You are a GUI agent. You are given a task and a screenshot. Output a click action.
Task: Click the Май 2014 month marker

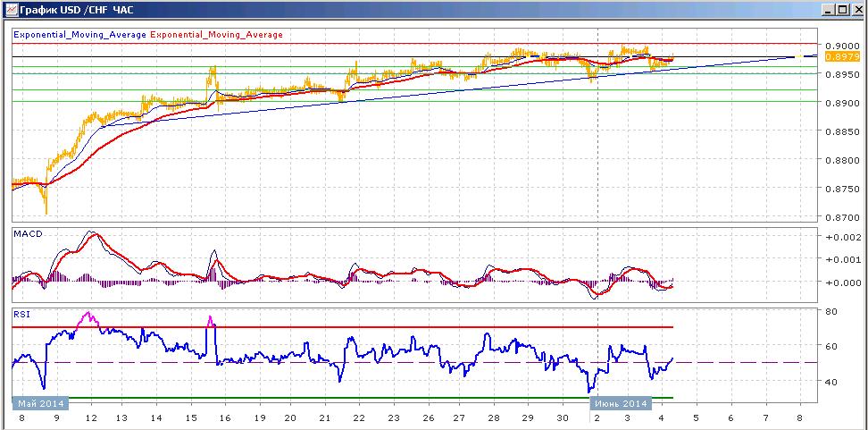coord(40,403)
